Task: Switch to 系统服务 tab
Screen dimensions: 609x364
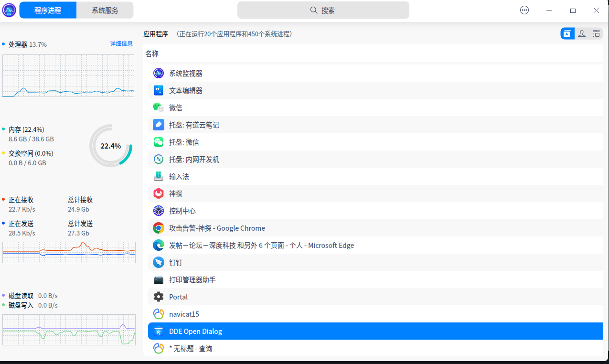Action: tap(105, 10)
